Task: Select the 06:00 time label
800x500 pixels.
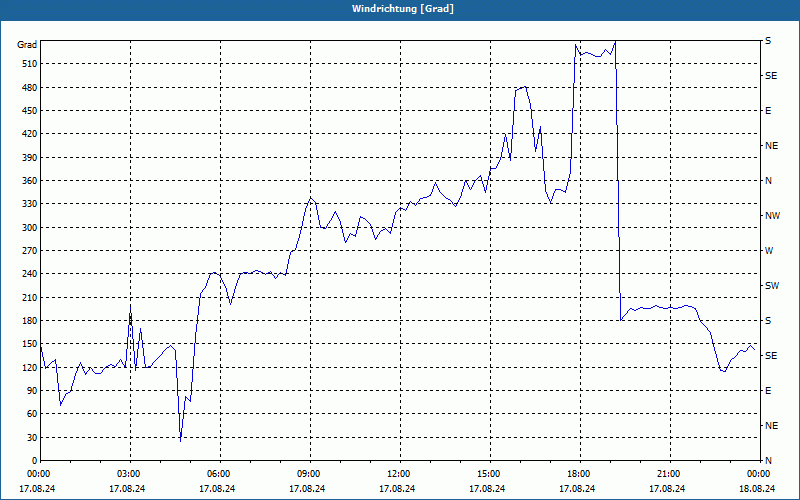Action: pyautogui.click(x=220, y=474)
